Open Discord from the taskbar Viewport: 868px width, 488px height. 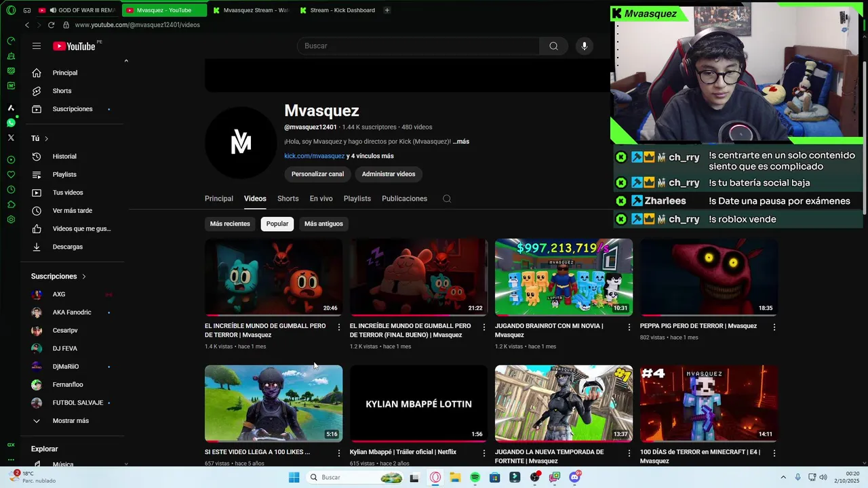coord(575,477)
